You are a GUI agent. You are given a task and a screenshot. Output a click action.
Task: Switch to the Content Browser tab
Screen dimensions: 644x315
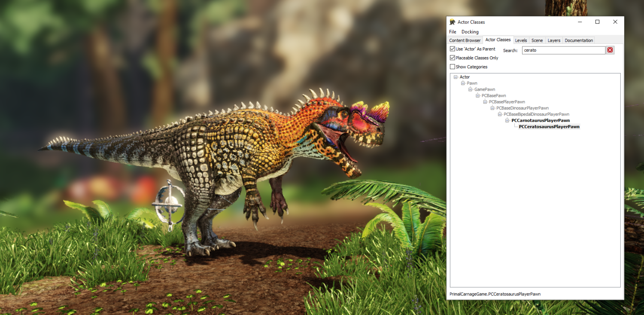465,40
